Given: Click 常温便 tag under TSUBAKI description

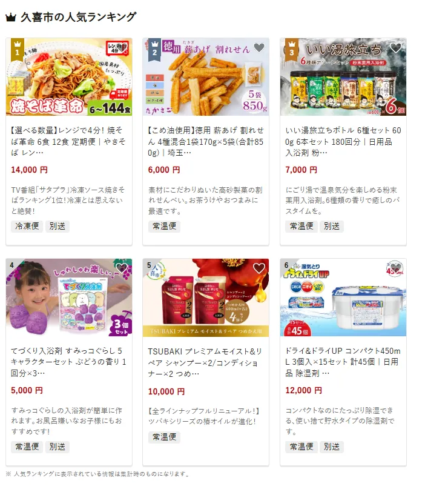Looking at the screenshot, I should point(164,437).
